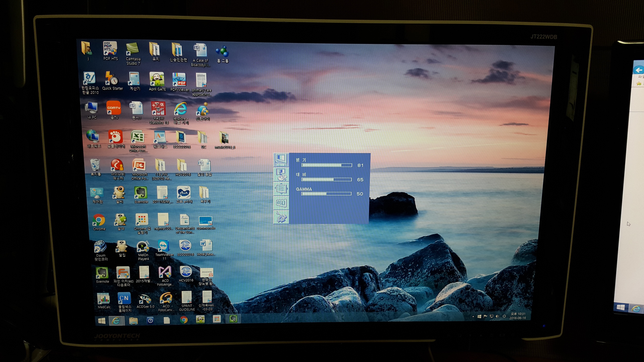Open Chrome from the taskbar
Viewport: 644px width, 362px height.
coord(184,320)
